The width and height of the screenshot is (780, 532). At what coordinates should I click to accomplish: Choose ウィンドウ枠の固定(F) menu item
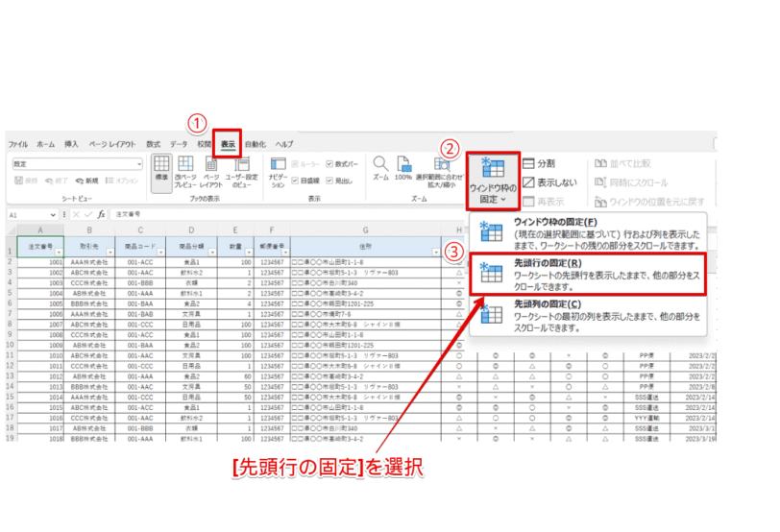click(588, 233)
